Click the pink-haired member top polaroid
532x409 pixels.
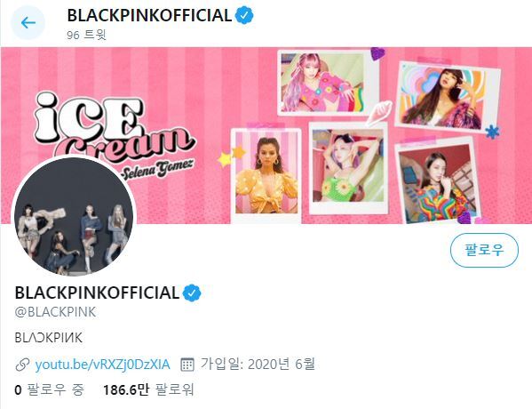(x=328, y=82)
